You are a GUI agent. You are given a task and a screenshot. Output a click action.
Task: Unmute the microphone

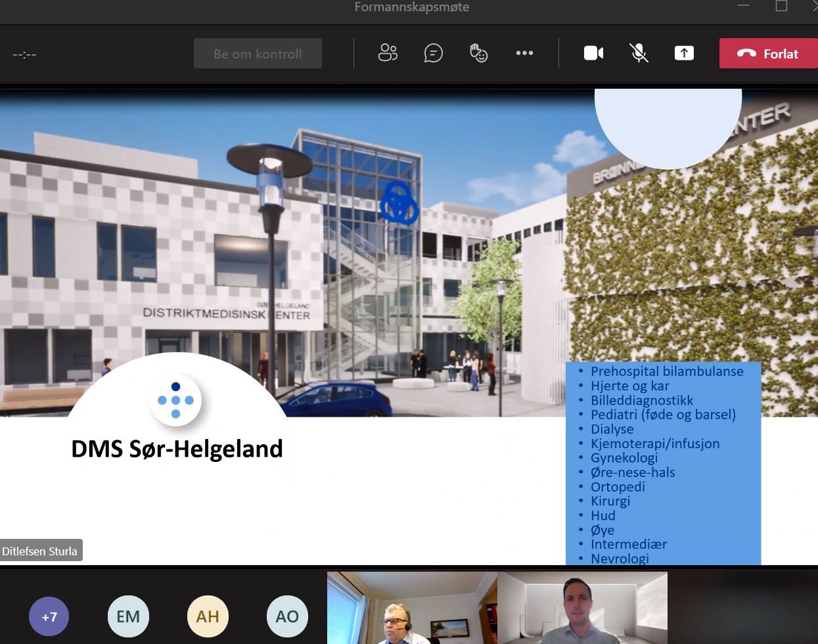639,53
